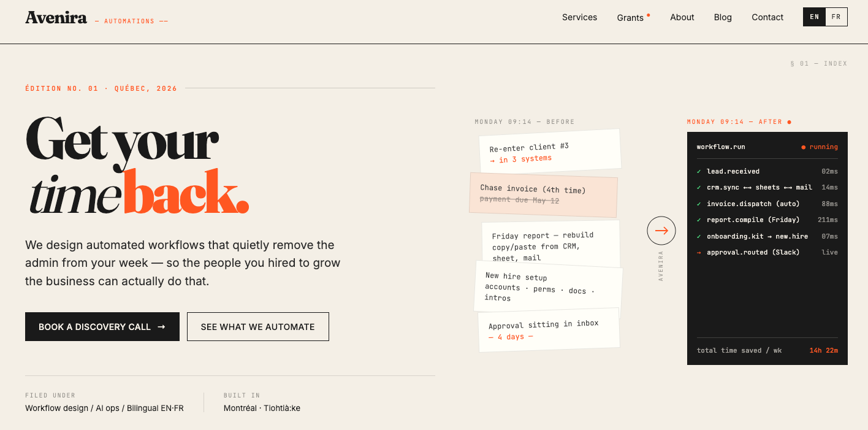Click the circled arrow between before and after

(661, 231)
